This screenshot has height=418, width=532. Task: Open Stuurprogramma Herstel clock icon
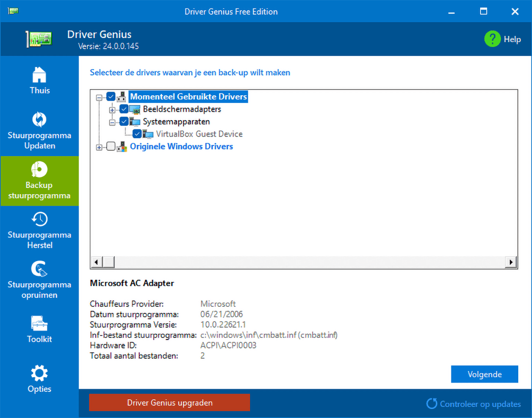(x=39, y=219)
